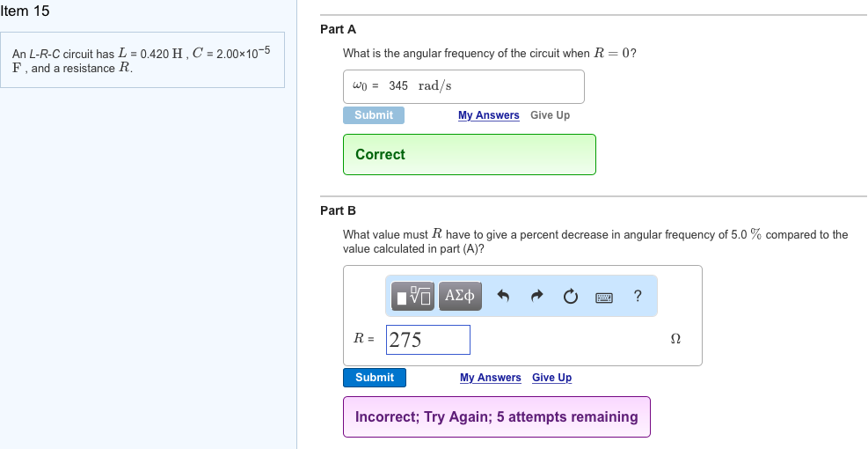Click the Part A angular frequency answer box
Viewport: 868px width, 449px height.
tap(463, 86)
